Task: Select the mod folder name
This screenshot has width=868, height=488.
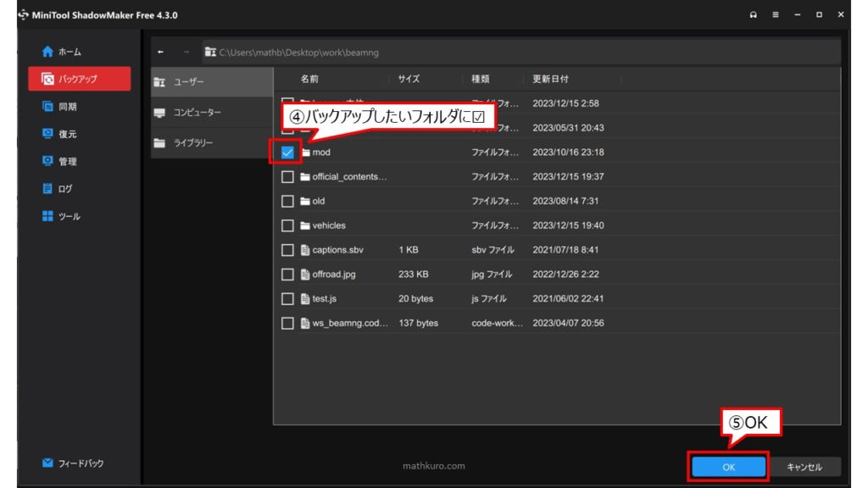Action: [321, 152]
